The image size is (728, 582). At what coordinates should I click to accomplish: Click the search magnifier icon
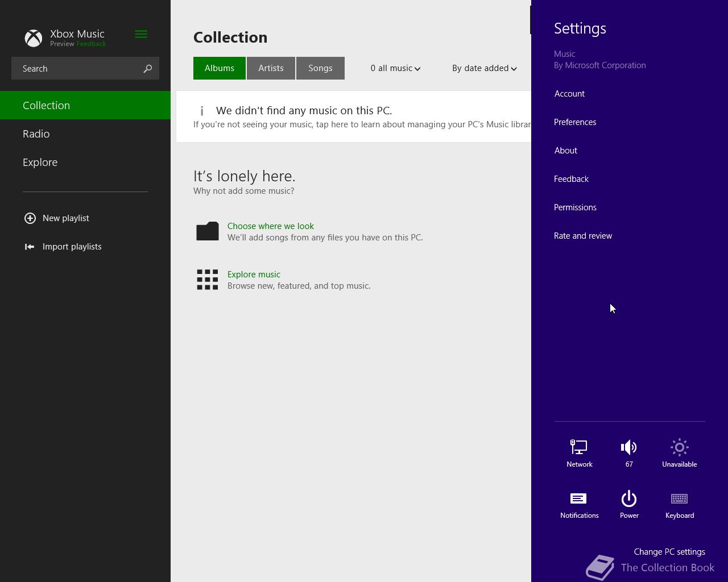point(147,69)
